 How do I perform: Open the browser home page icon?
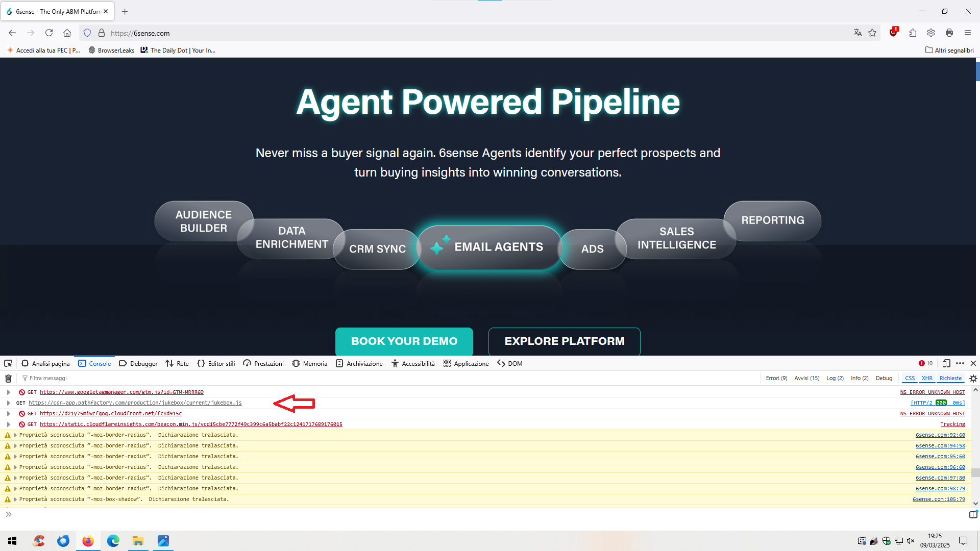(67, 33)
